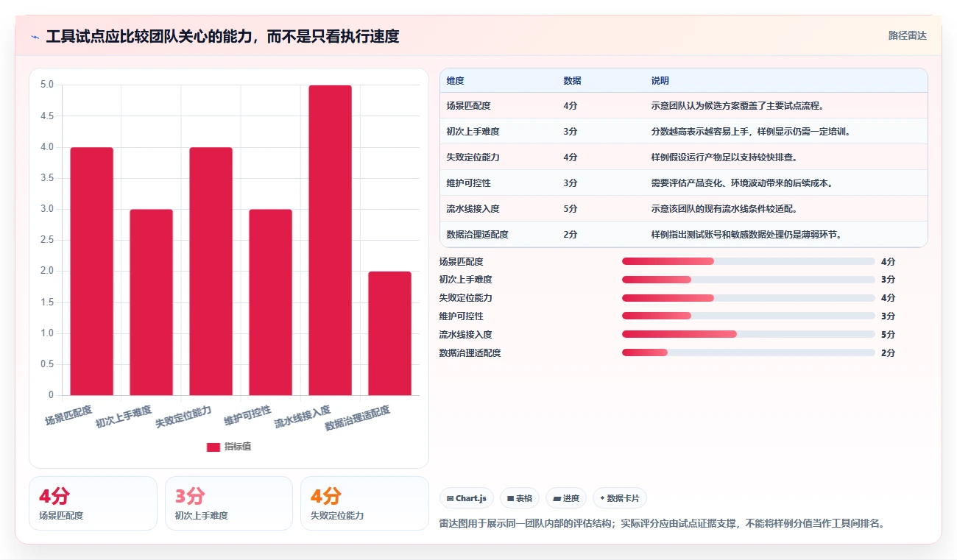Click description 样例假设运行产物足以支持较快排查
Screen dimensions: 957x560
724,157
